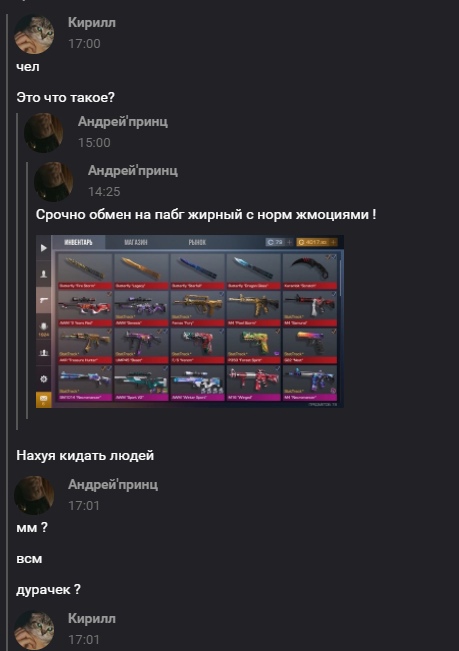The width and height of the screenshot is (459, 651).
Task: Open Кирилл's cat avatar on bottom 17:01 message
Action: (x=34, y=630)
